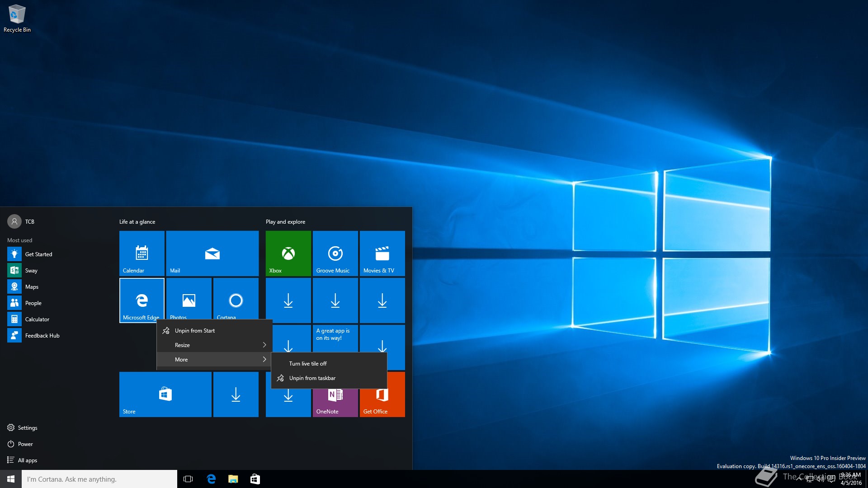Viewport: 868px width, 488px height.
Task: Click the volume speaker icon
Action: click(x=820, y=479)
